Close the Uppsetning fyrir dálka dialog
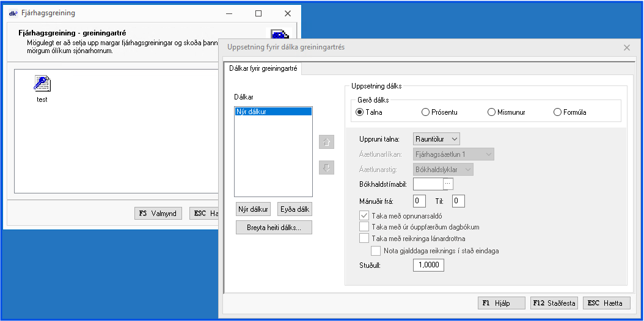This screenshot has width=644, height=321. click(626, 47)
